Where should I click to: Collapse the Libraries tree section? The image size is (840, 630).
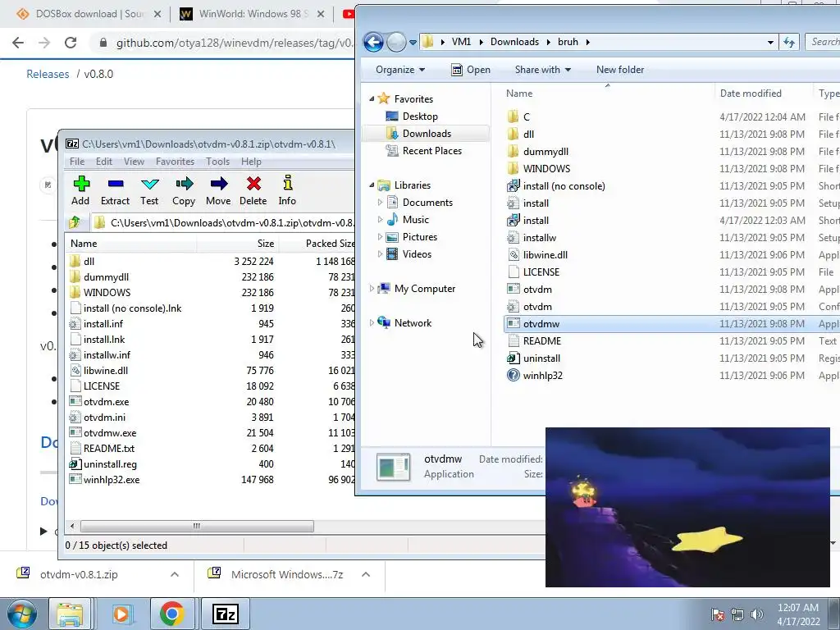372,185
